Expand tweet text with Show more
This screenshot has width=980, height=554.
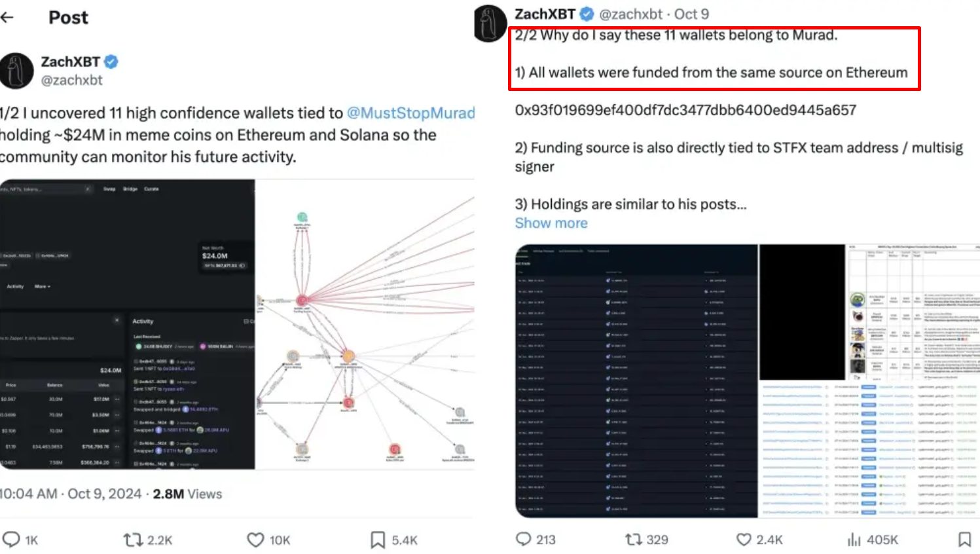click(551, 223)
